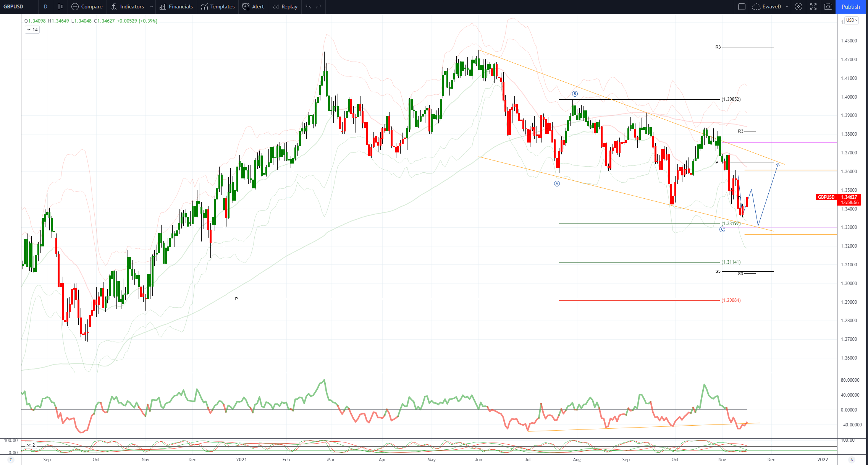Open the USD currency dropdown
This screenshot has width=868, height=465.
[x=851, y=20]
